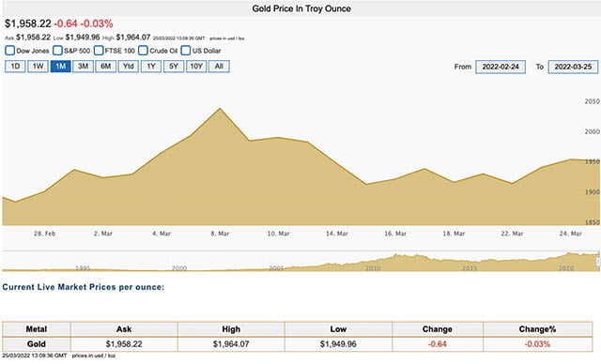
Task: Click the Low column header in table
Action: [338, 329]
